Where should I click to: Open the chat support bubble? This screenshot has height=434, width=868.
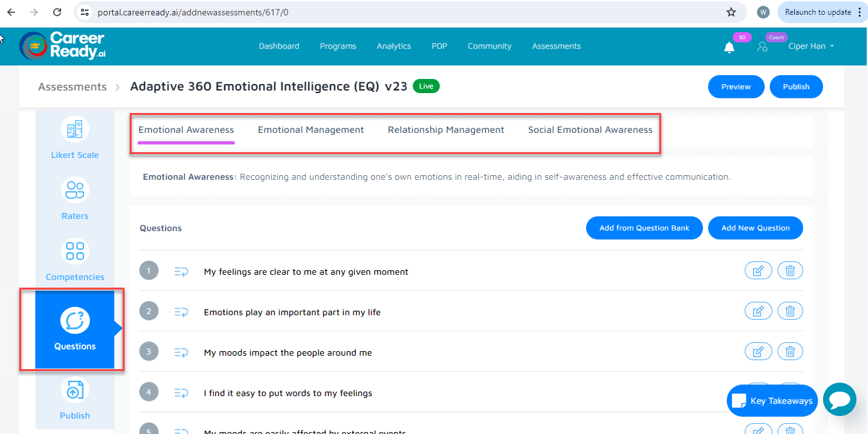840,399
